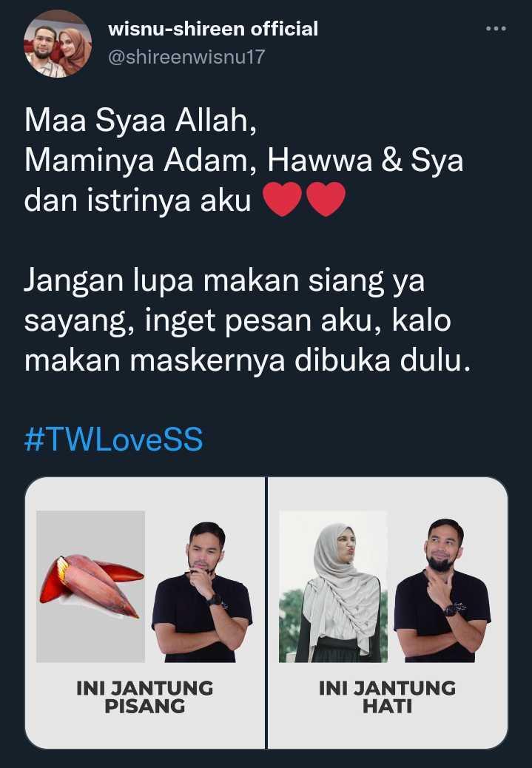The image size is (532, 768).
Task: Click the second red heart emoji
Action: [x=326, y=199]
